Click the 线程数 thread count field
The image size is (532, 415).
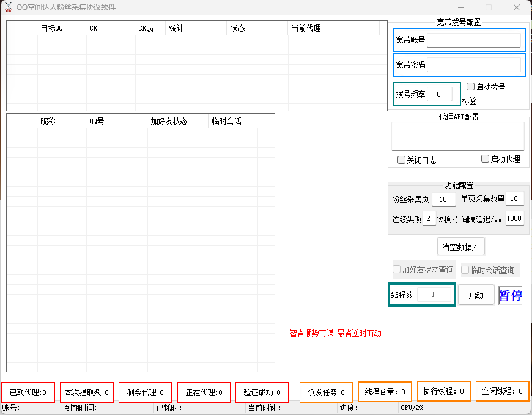434,295
